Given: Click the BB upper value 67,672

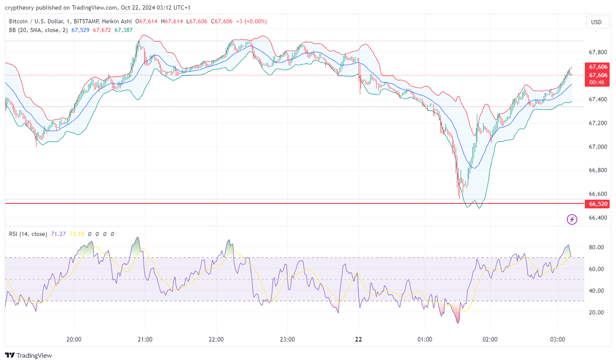Looking at the screenshot, I should 102,30.
